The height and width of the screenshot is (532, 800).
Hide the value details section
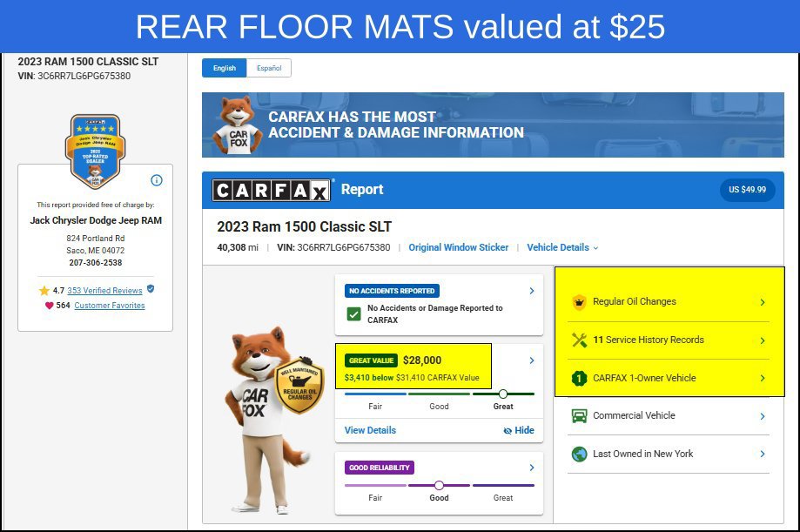[518, 430]
